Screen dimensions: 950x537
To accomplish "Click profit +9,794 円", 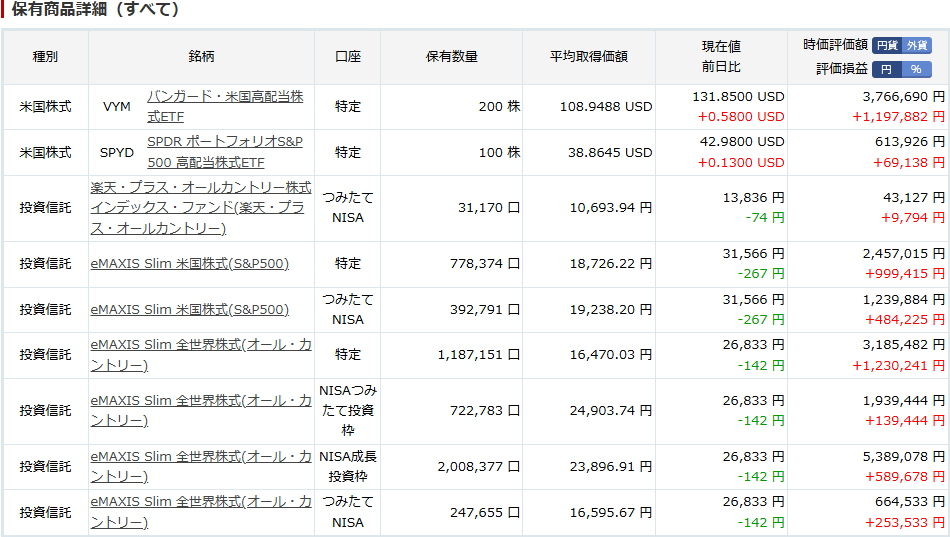I will tap(913, 218).
